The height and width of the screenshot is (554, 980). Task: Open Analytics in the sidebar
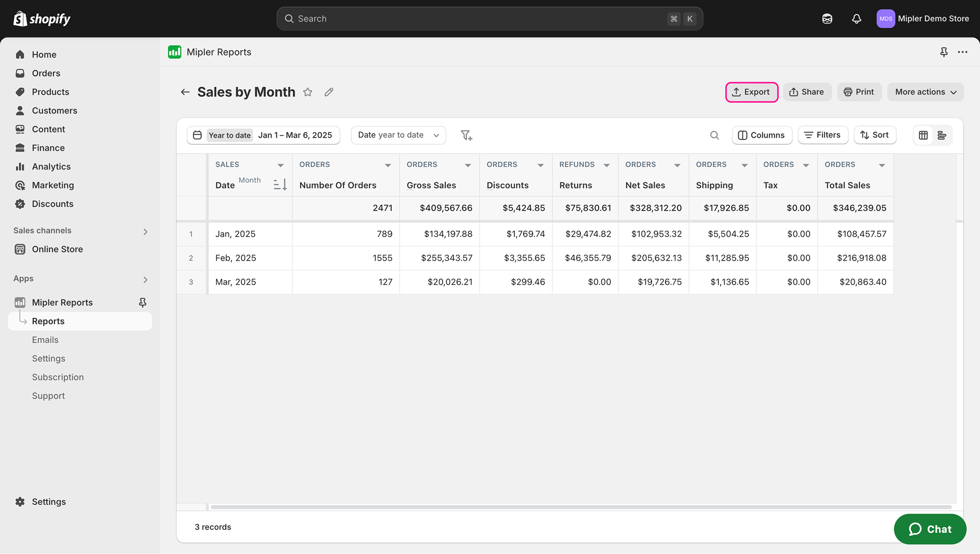coord(51,167)
